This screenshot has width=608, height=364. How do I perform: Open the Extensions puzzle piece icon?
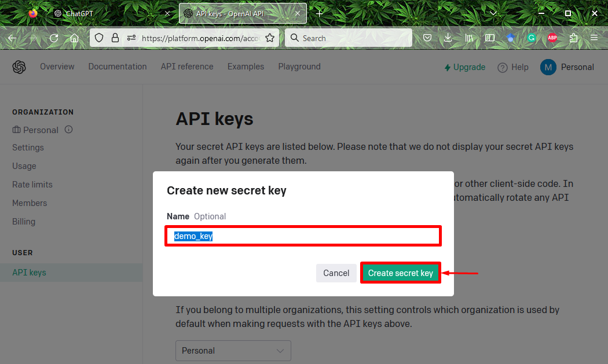(573, 38)
